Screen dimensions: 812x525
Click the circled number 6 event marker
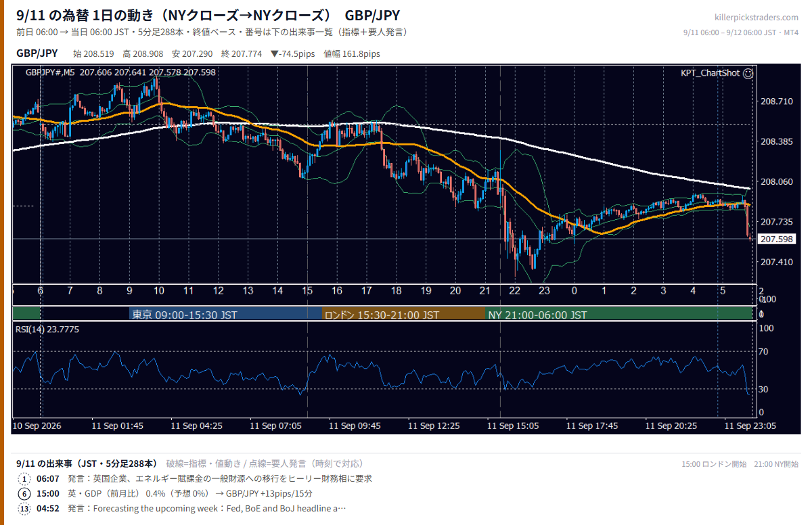pos(24,493)
